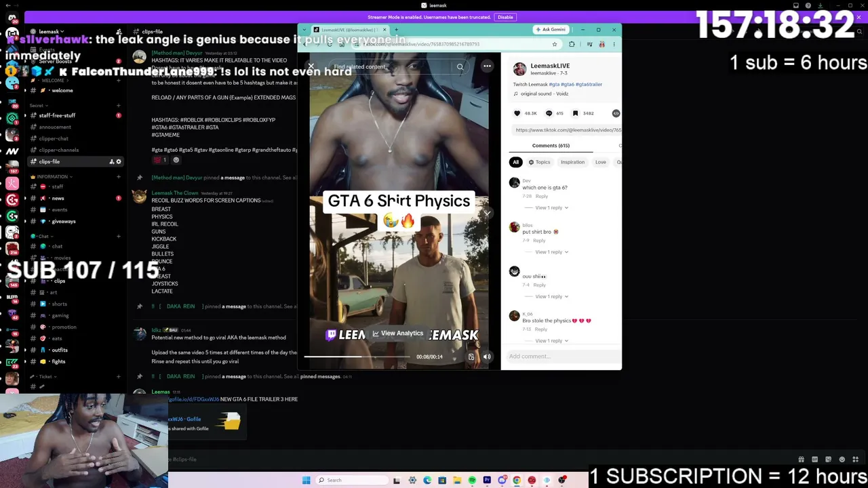Close the TikTok video viewer

point(311,66)
